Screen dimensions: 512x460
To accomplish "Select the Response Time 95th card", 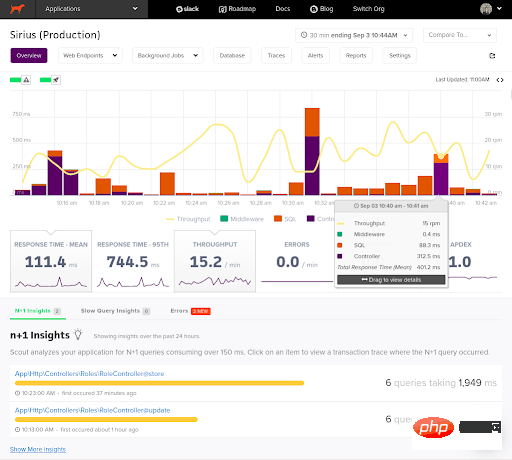I will pos(133,261).
